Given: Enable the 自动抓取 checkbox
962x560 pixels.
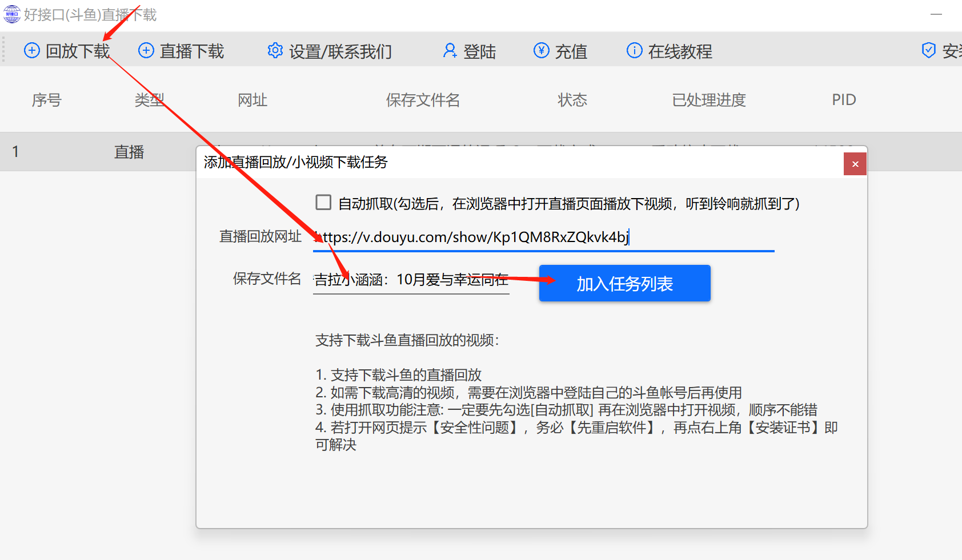Looking at the screenshot, I should coord(323,203).
